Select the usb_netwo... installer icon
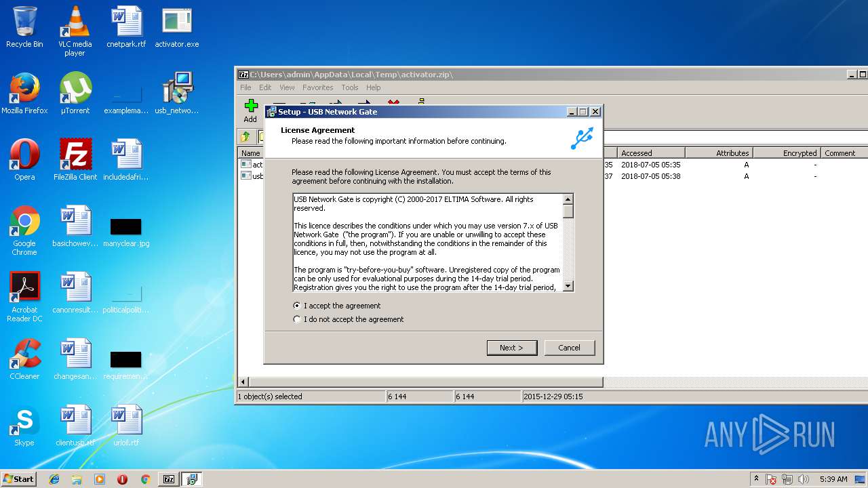Image resolution: width=868 pixels, height=488 pixels. (x=177, y=94)
